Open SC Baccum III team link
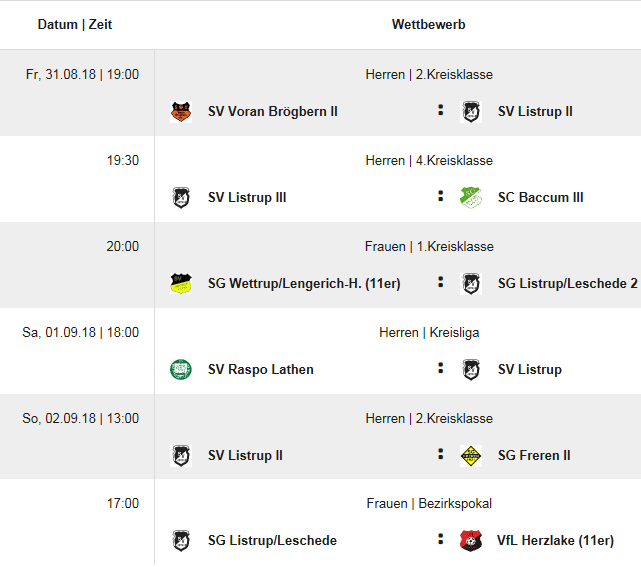 click(540, 197)
